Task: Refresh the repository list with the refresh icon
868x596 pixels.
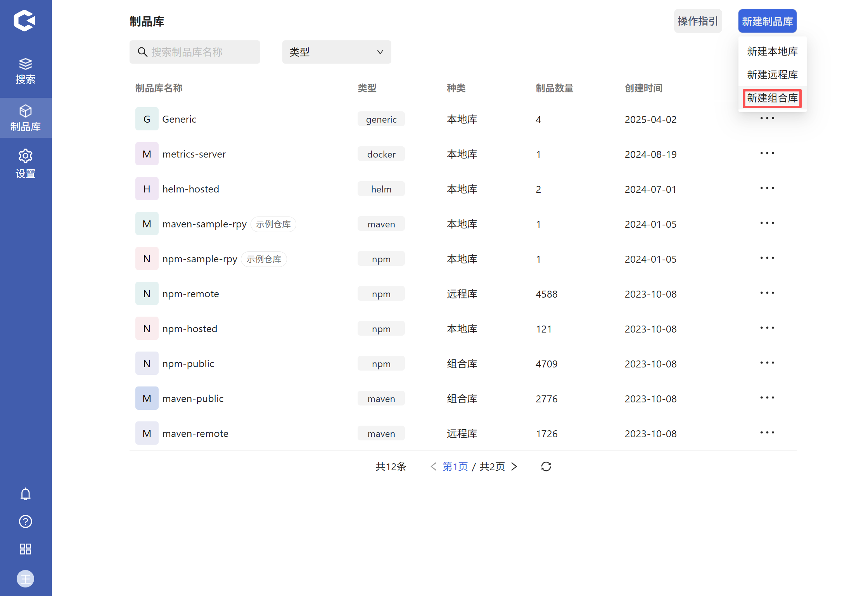Action: (x=546, y=466)
